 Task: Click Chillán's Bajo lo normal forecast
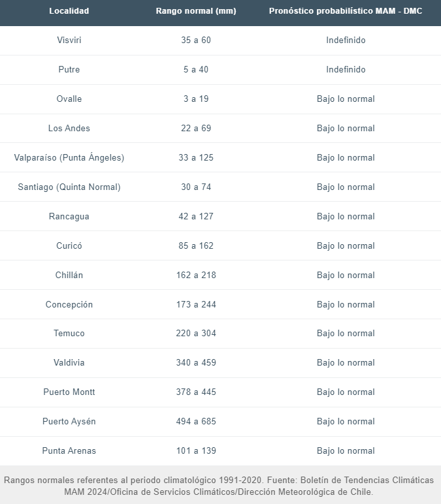pos(346,275)
